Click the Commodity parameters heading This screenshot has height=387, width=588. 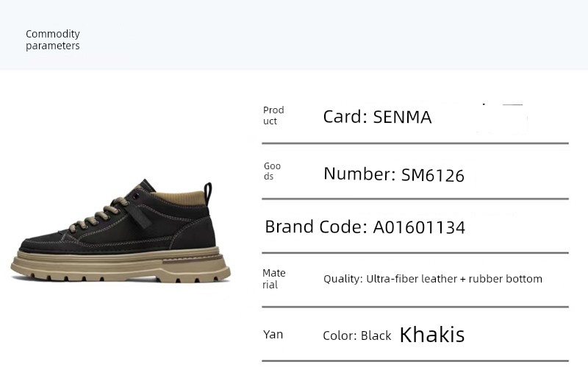click(x=52, y=40)
